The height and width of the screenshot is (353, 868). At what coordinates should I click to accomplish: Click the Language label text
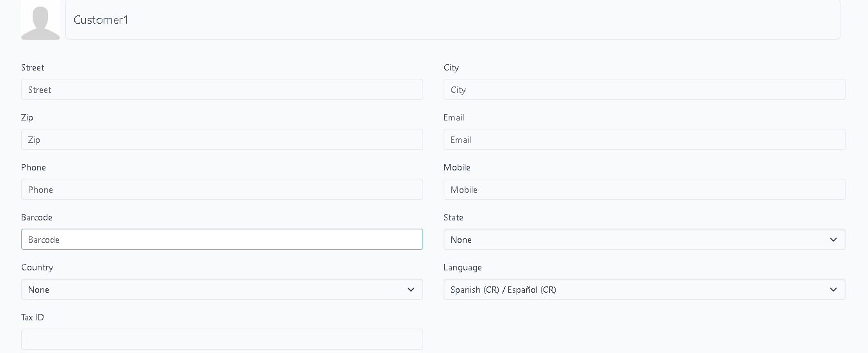point(462,268)
